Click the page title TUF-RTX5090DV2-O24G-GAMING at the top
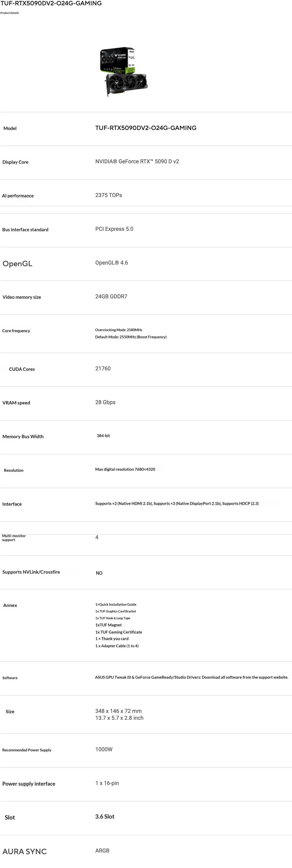This screenshot has height=868, width=292. (51, 3)
